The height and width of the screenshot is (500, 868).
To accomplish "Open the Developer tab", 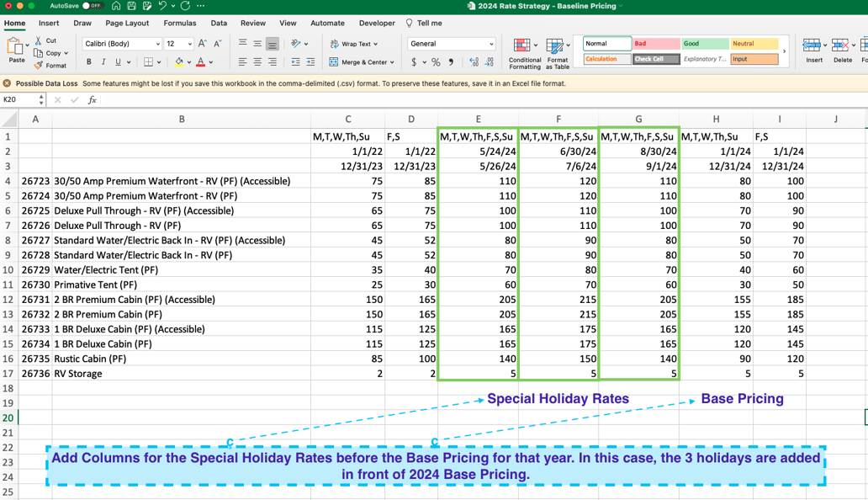I will tap(376, 24).
